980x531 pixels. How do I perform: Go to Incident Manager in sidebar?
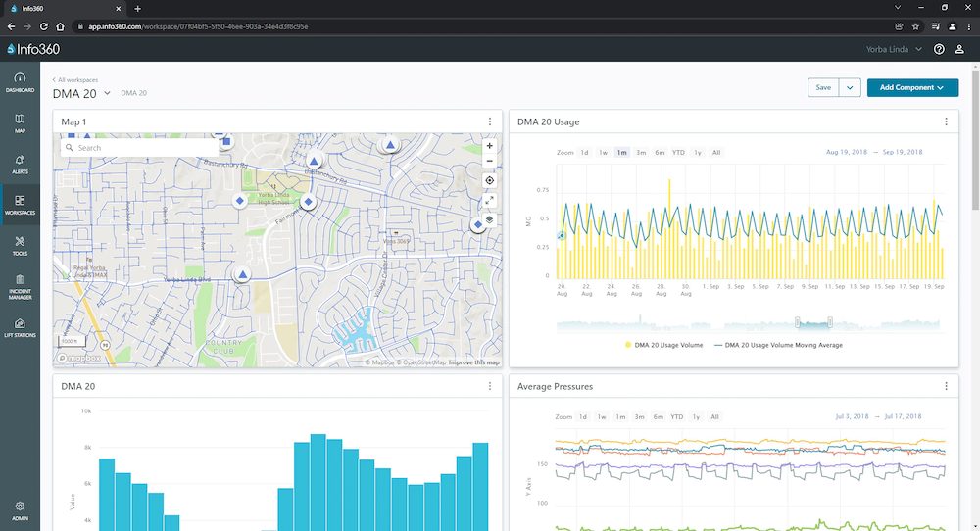[x=20, y=285]
